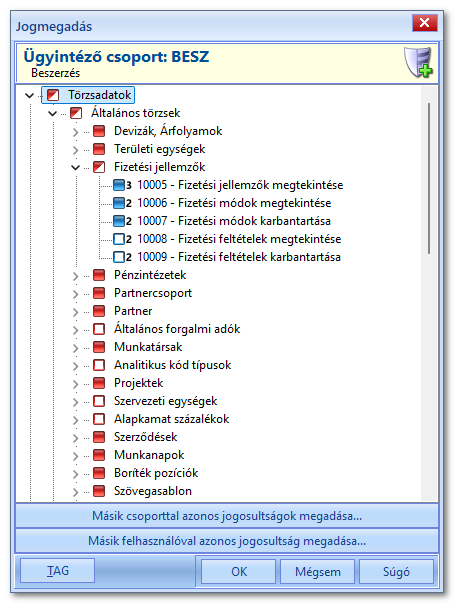Expand the Szerződések node

click(x=76, y=438)
